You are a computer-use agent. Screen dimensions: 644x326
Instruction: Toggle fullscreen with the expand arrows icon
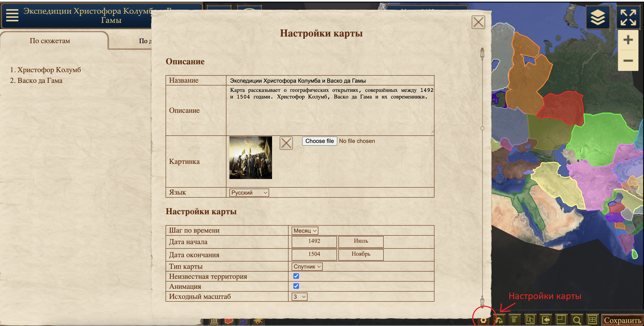click(628, 17)
